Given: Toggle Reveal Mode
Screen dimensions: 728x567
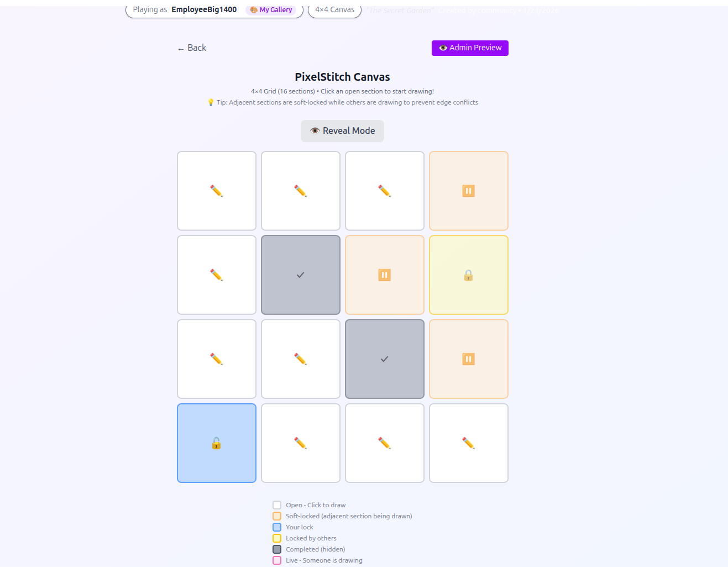Looking at the screenshot, I should pos(342,131).
